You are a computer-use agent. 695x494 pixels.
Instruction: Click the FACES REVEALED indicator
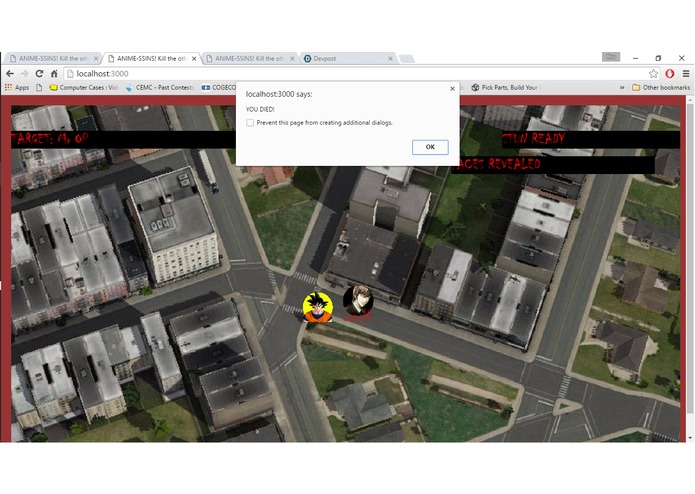pos(496,164)
